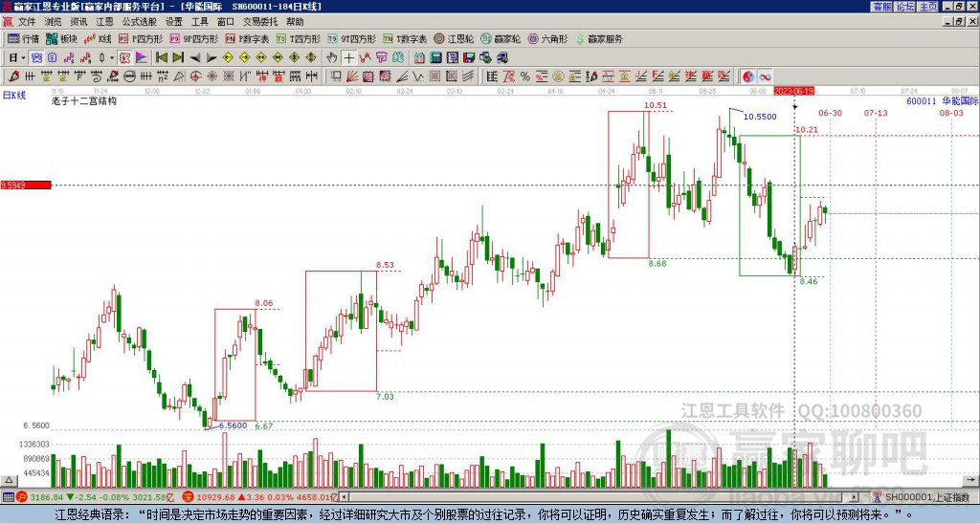Image resolution: width=980 pixels, height=524 pixels.
Task: Click the 10.5500 high price label
Action: 760,117
